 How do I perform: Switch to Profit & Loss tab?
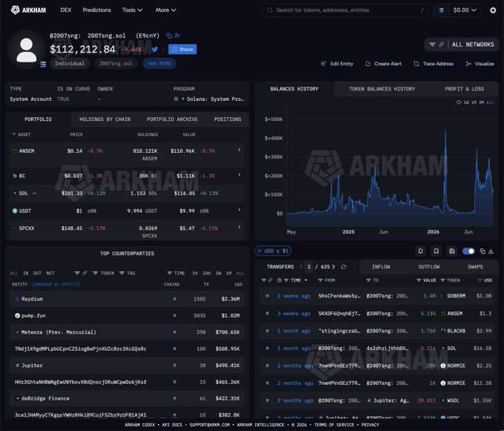pos(464,89)
